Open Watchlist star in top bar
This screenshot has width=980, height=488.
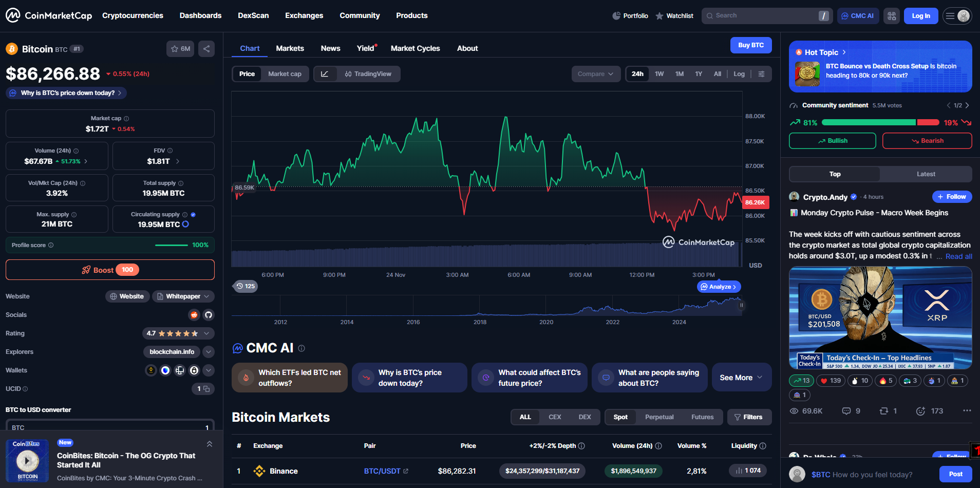pyautogui.click(x=674, y=16)
